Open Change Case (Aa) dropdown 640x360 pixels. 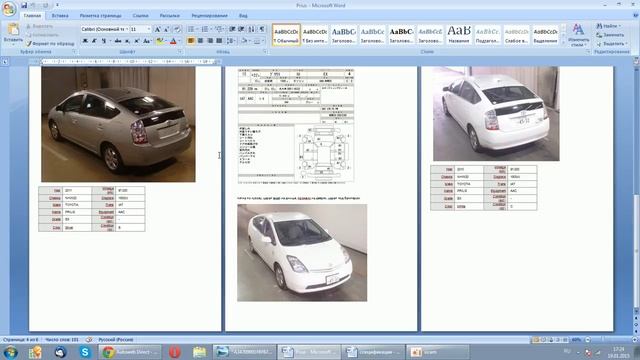coord(147,41)
